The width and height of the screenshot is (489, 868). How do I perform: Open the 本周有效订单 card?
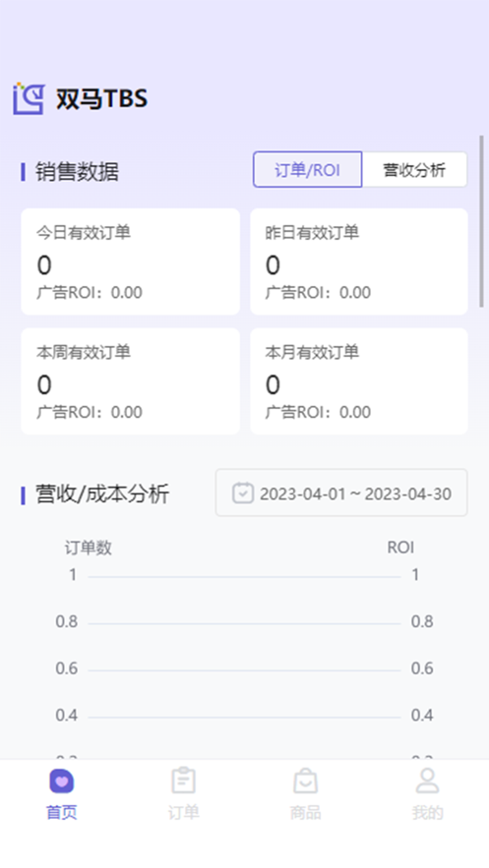131,381
